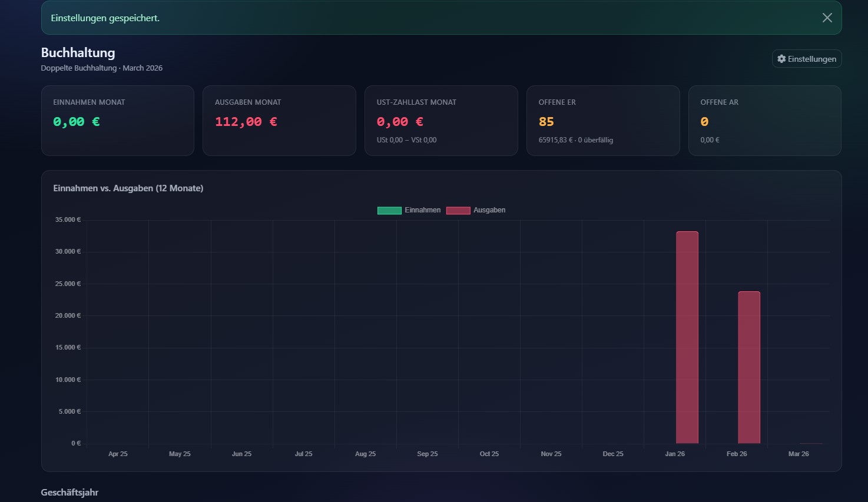This screenshot has height=502, width=868.
Task: Click the 'Einnahmen vs. Ausgaben (12 Monate)' title
Action: [x=128, y=188]
